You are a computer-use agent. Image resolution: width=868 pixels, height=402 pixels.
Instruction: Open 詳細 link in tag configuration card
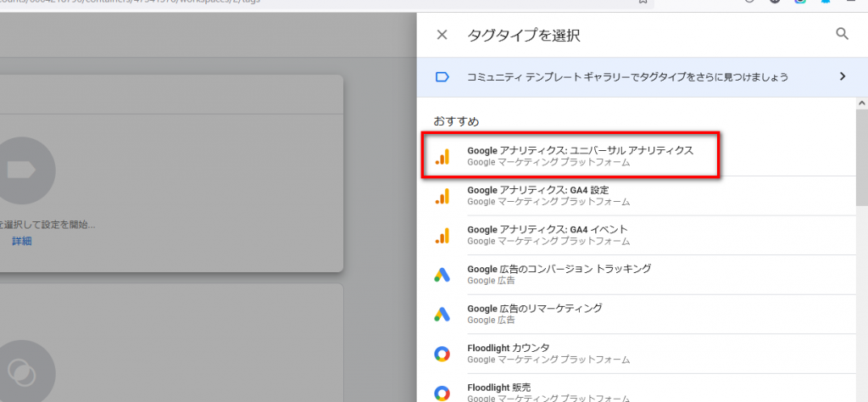click(21, 242)
